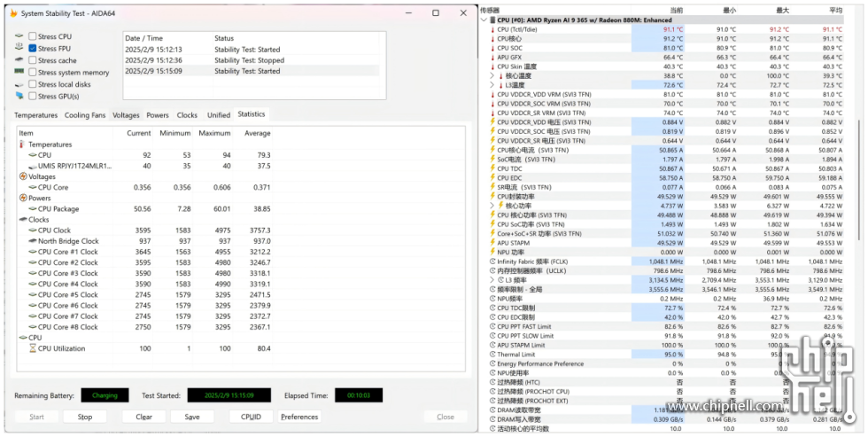
Task: Open the CPUID panel button
Action: (x=251, y=417)
